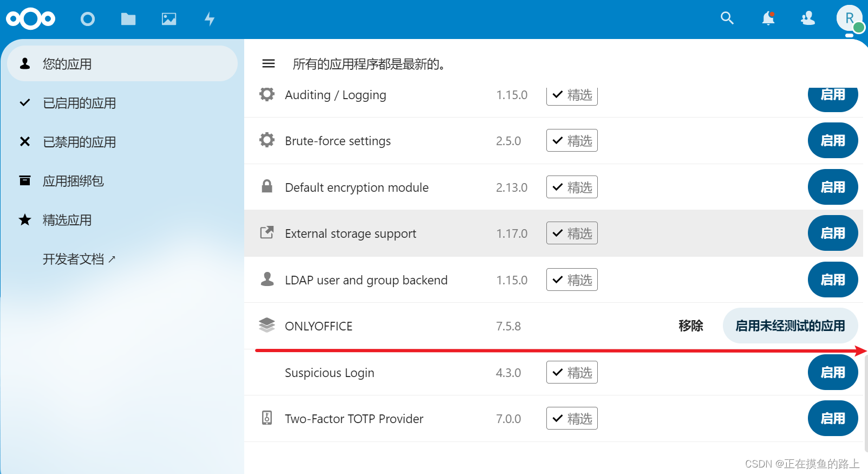The height and width of the screenshot is (474, 868).
Task: Expand the LDAP user and group backend featured tag
Action: [572, 280]
